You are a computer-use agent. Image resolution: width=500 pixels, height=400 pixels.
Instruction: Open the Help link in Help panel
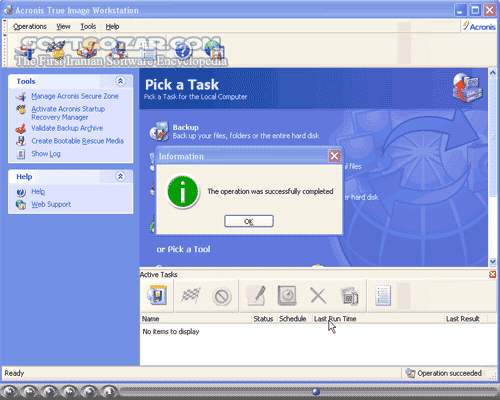click(38, 192)
